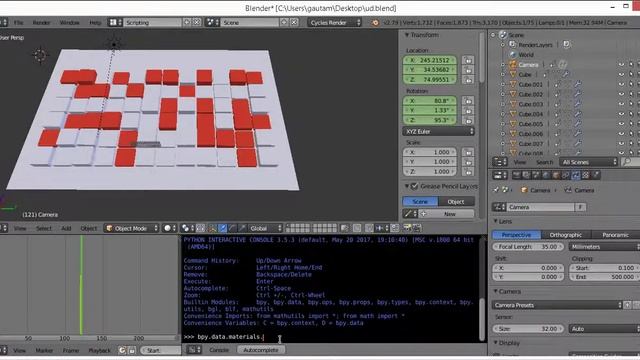Open the Window menu
640x360 pixels.
pos(69,22)
